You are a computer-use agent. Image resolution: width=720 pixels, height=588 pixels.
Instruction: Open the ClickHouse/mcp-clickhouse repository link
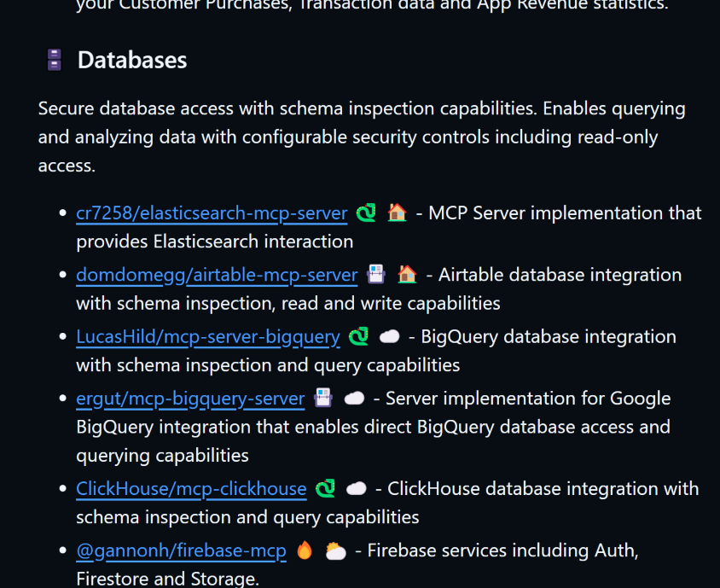[191, 489]
